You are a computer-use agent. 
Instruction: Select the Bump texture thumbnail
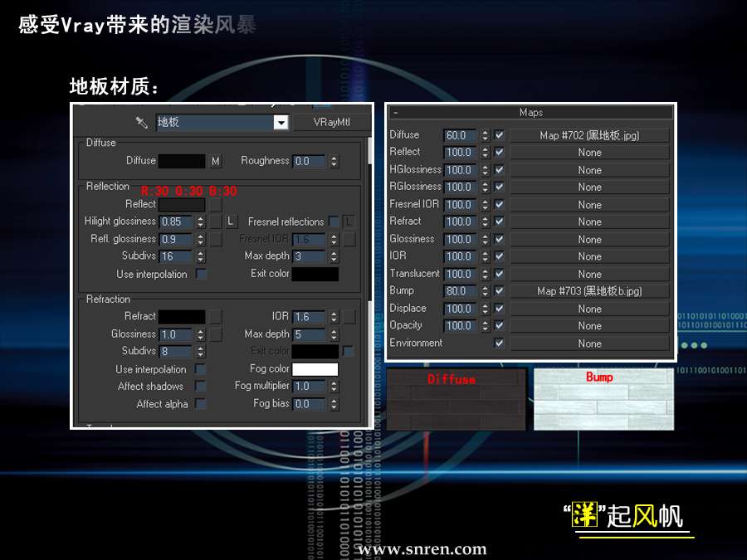point(603,399)
